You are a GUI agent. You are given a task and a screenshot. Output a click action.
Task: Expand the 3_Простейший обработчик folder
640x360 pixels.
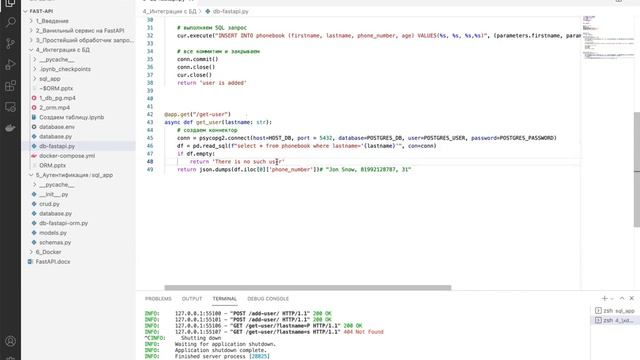[x=31, y=40]
